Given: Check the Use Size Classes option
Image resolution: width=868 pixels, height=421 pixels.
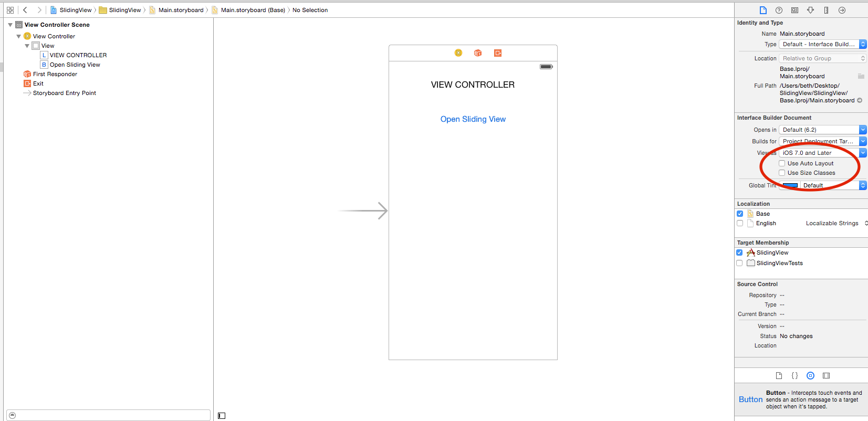Looking at the screenshot, I should [782, 173].
